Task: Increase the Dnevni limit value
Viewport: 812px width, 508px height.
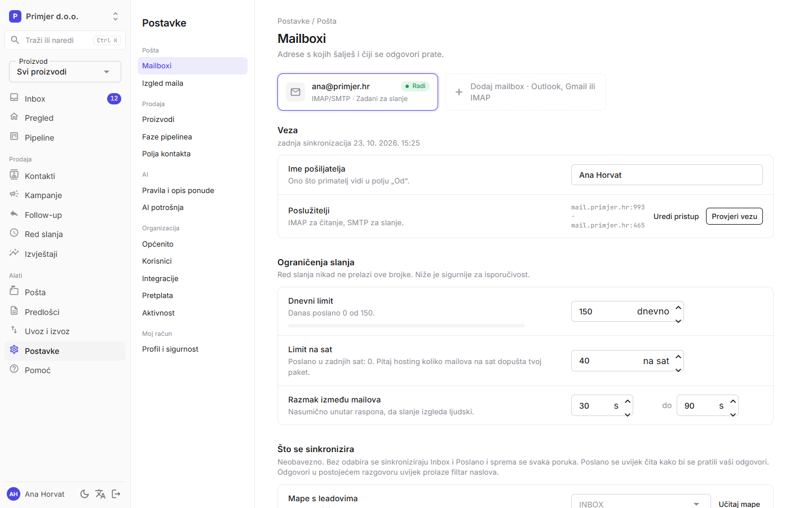Action: point(678,307)
